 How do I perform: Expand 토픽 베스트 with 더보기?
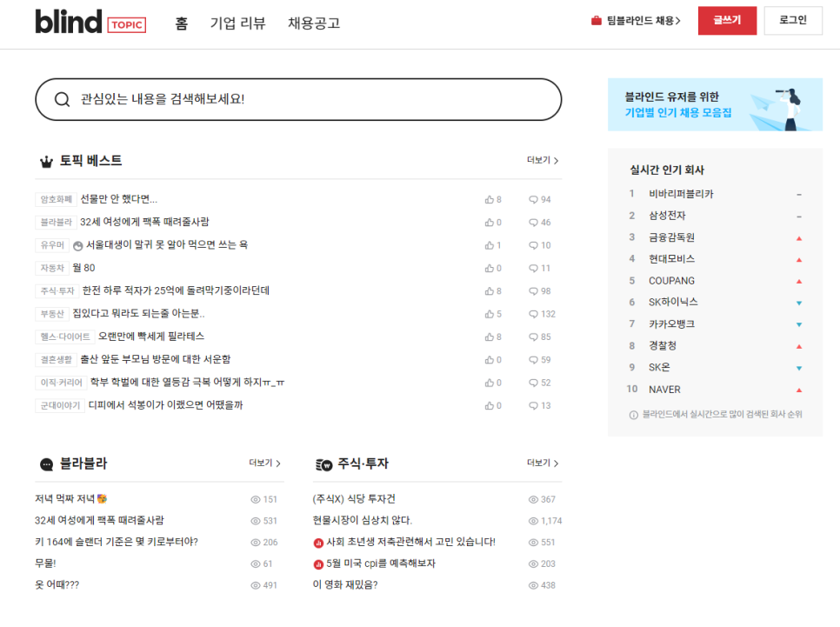[x=542, y=160]
